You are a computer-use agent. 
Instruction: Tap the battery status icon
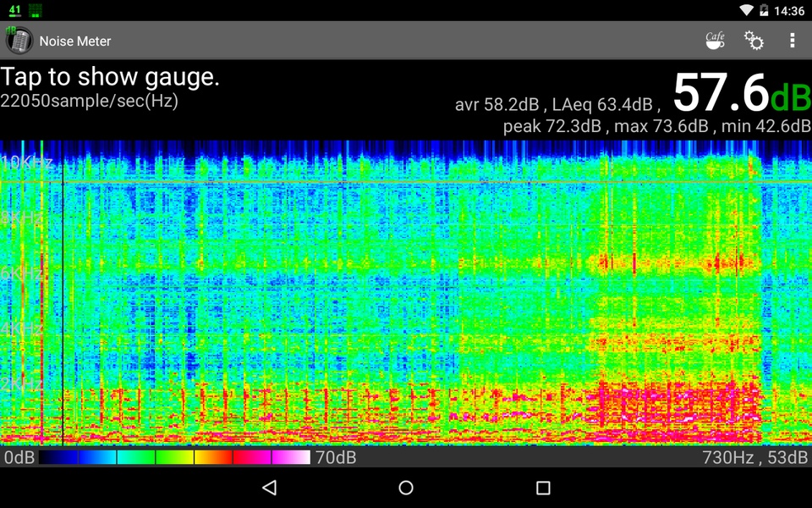click(764, 10)
